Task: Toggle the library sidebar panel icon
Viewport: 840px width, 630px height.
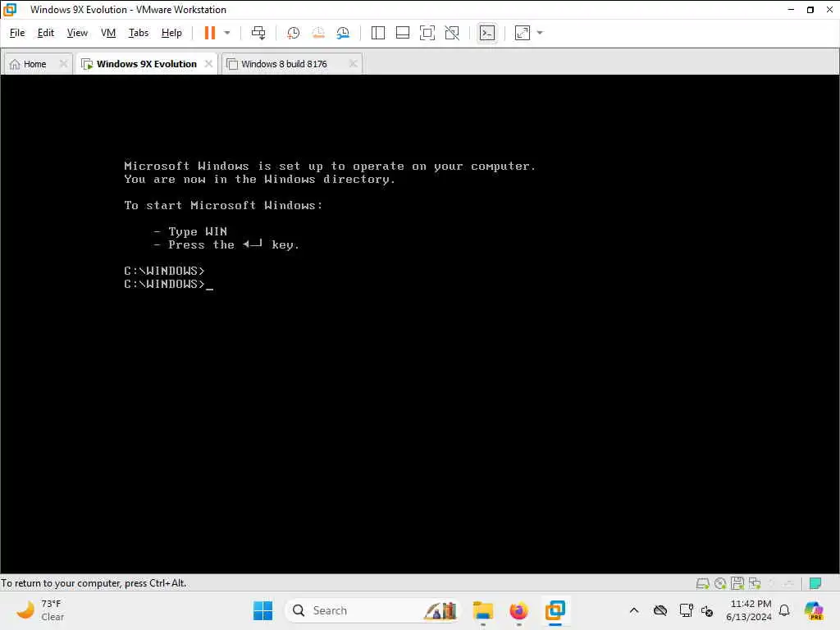Action: [377, 33]
